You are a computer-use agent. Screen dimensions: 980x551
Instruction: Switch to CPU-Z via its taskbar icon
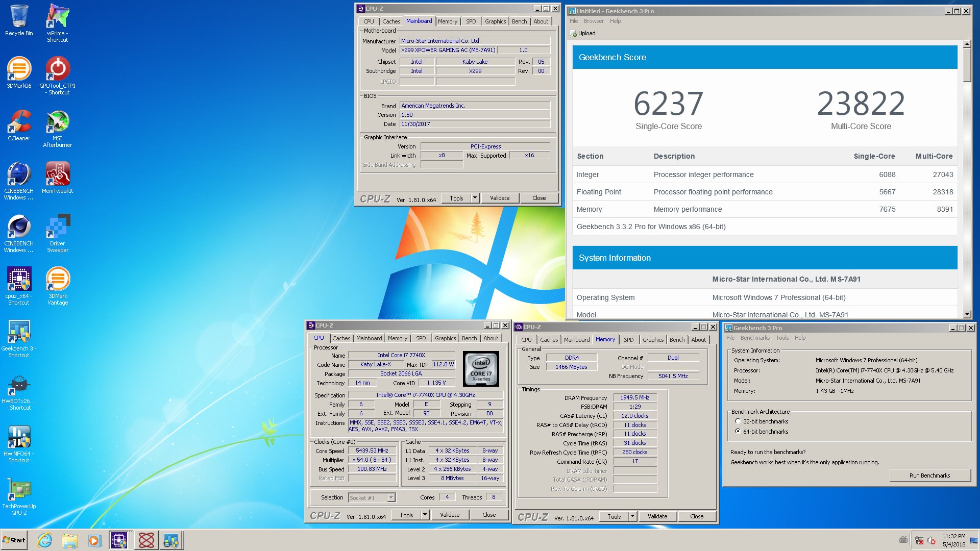point(119,540)
